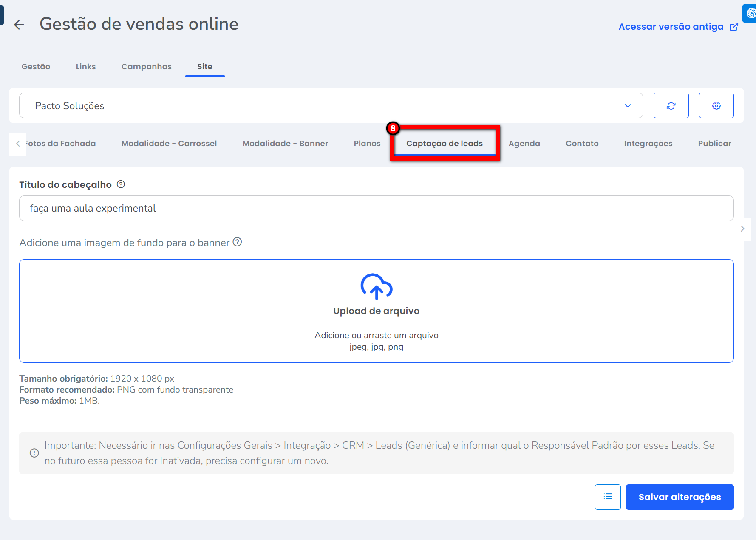Click the back arrow beside page title
This screenshot has width=756, height=540.
(19, 25)
